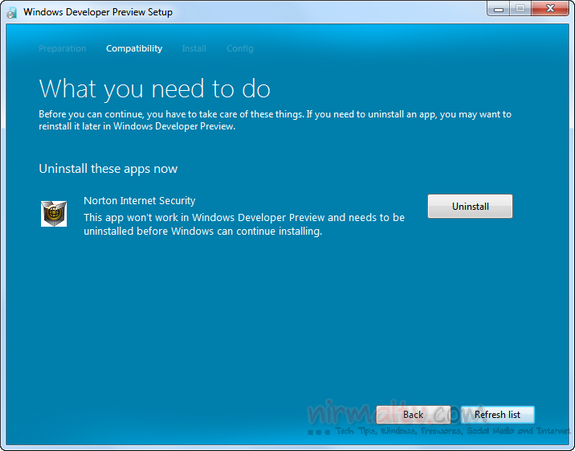Click the 'What you need to do' heading
This screenshot has width=575, height=451.
point(155,89)
